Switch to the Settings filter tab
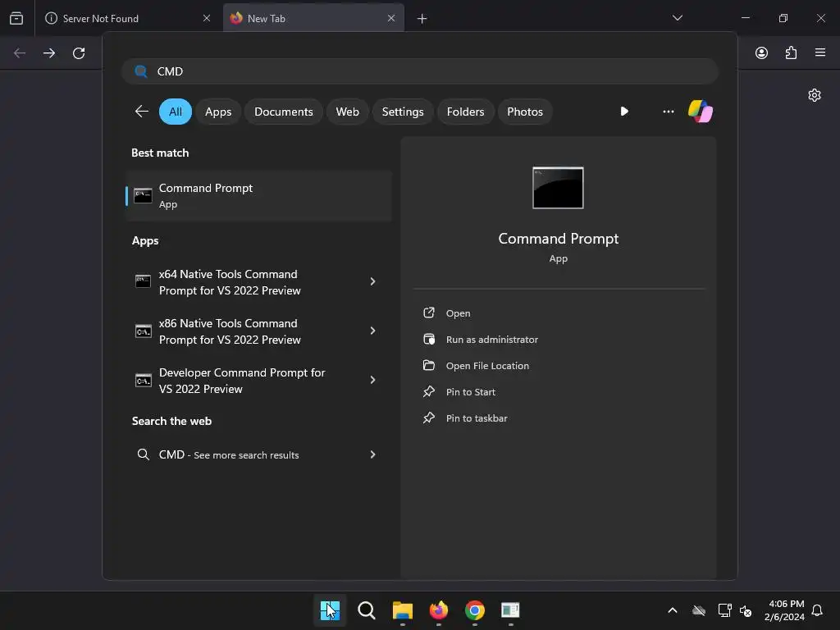 pyautogui.click(x=402, y=112)
